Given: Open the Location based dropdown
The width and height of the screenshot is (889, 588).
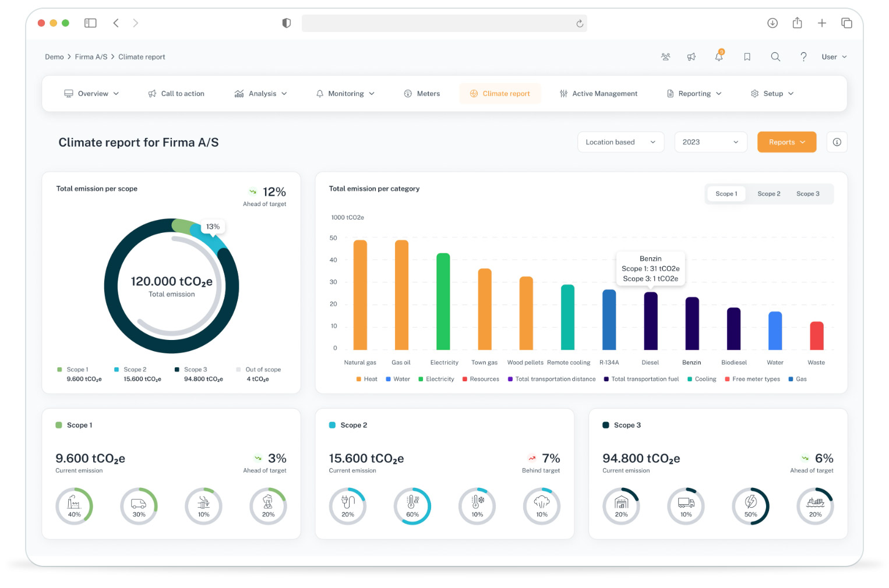Looking at the screenshot, I should click(x=620, y=141).
